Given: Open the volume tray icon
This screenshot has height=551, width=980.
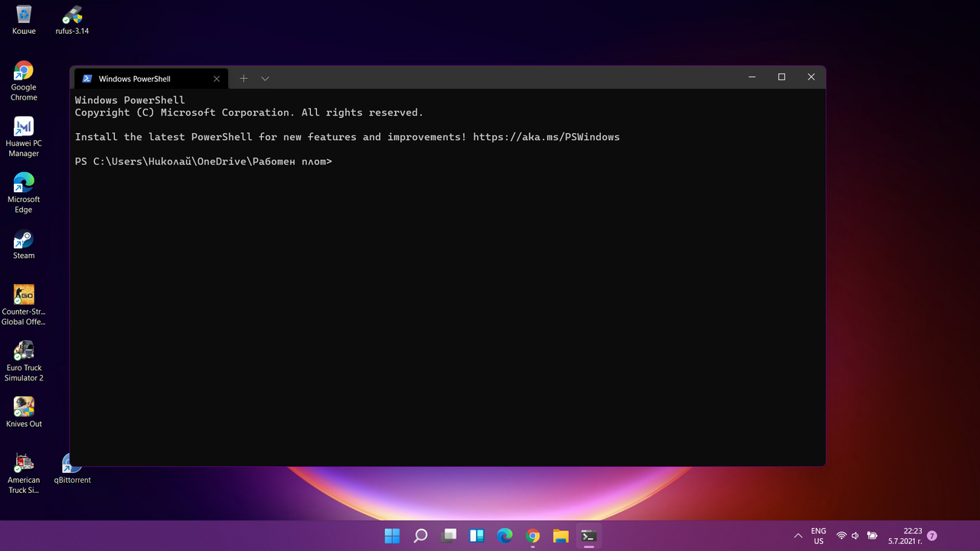Looking at the screenshot, I should pyautogui.click(x=855, y=536).
